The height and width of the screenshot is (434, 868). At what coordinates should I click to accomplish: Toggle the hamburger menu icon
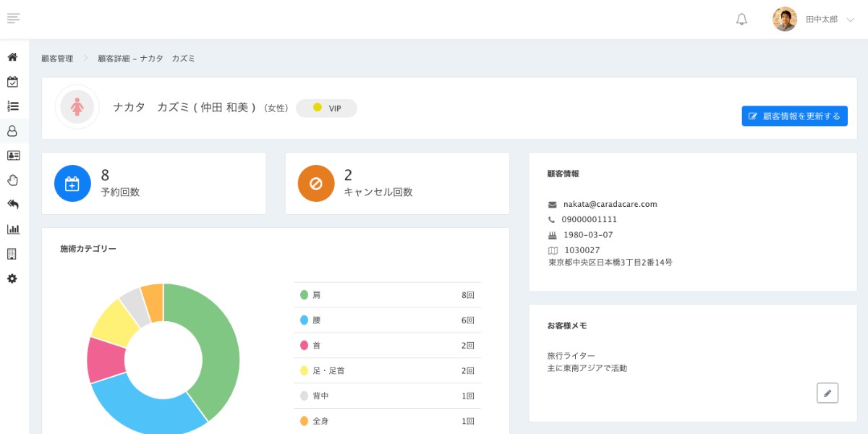tap(13, 18)
